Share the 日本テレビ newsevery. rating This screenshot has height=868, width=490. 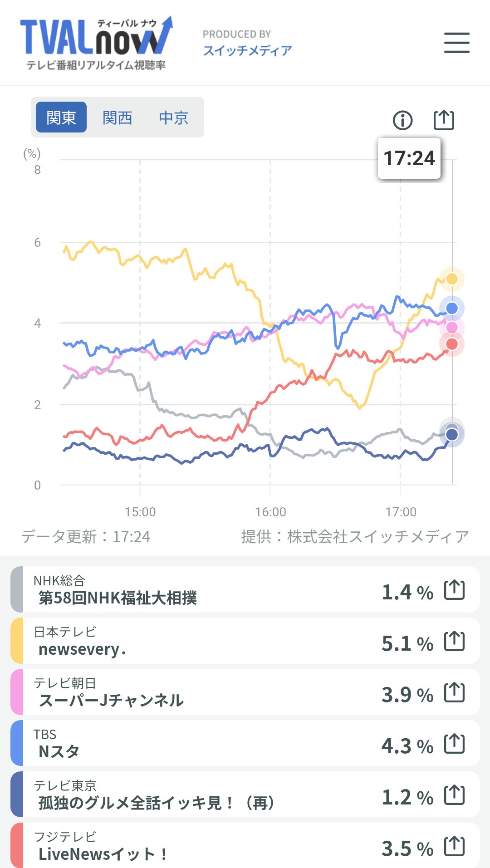[454, 641]
